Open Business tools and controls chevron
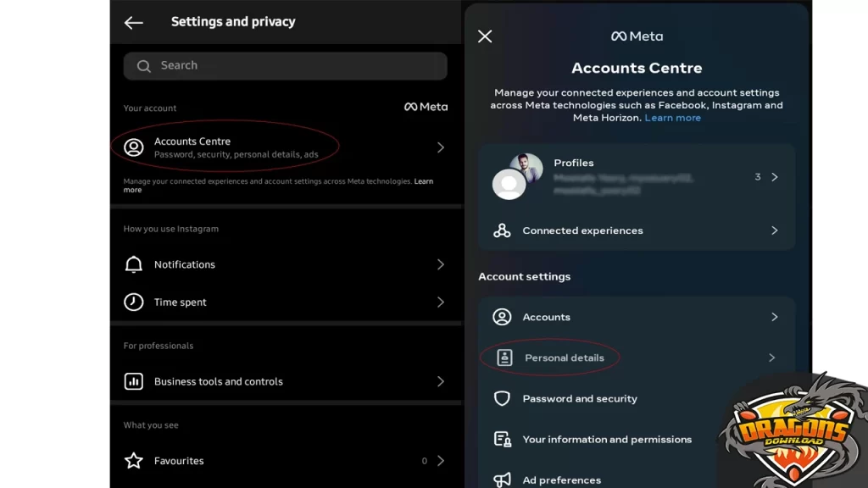Image resolution: width=868 pixels, height=488 pixels. [x=440, y=381]
